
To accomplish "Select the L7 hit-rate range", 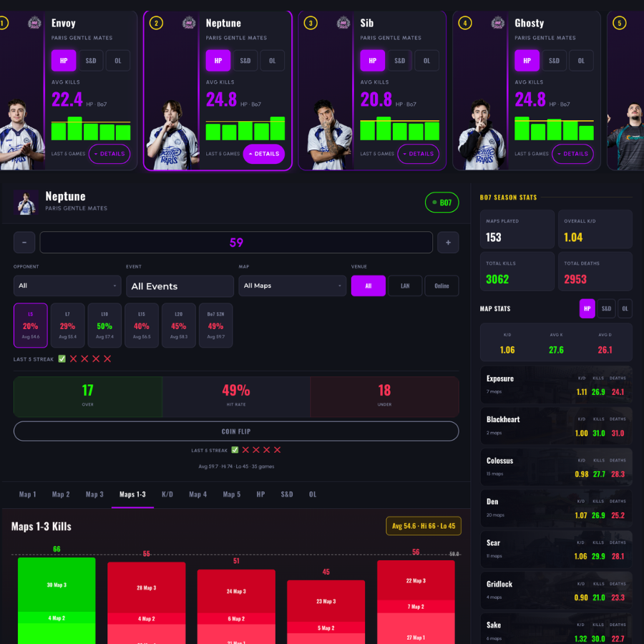I will (x=68, y=326).
